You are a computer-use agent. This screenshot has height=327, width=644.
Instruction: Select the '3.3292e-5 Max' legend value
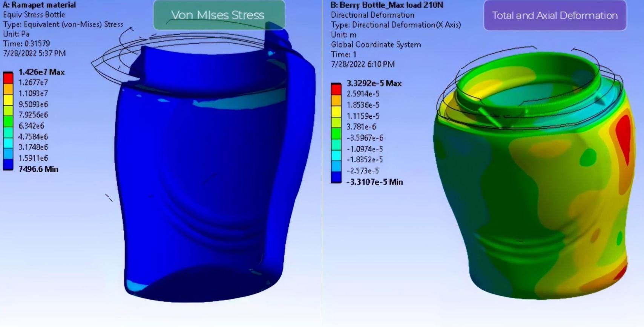pos(374,83)
